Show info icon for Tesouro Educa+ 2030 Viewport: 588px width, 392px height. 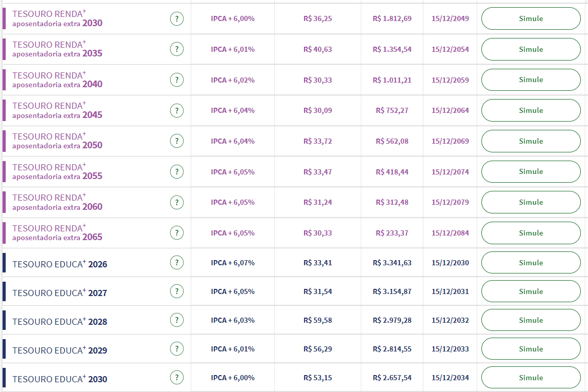tap(176, 378)
